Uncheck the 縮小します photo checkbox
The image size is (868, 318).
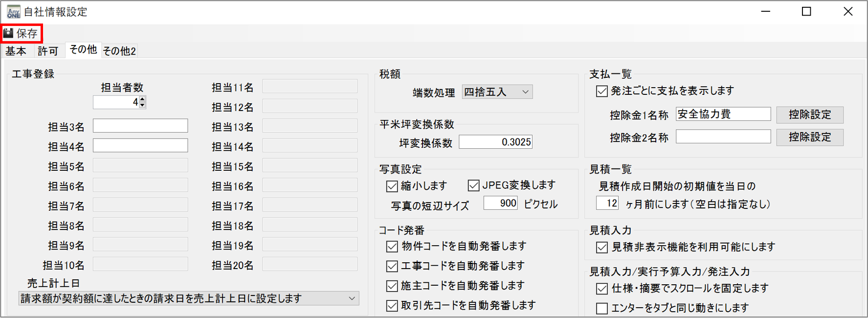tap(392, 186)
